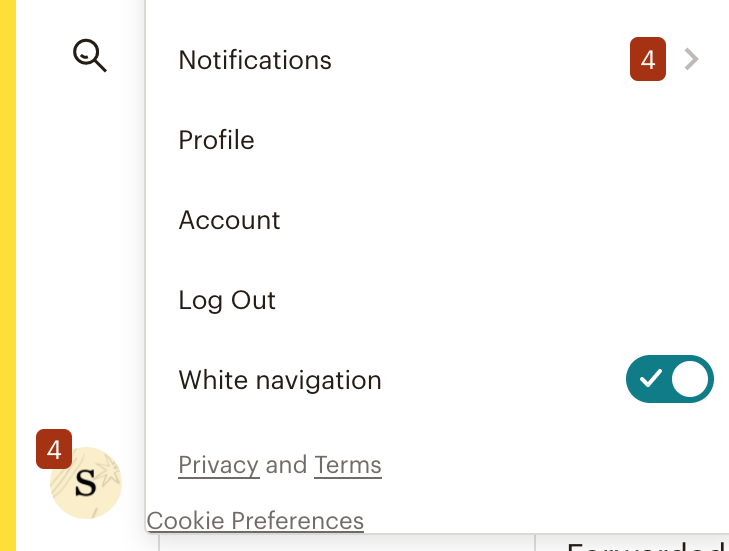Open search with the magnifying glass icon

click(x=90, y=55)
